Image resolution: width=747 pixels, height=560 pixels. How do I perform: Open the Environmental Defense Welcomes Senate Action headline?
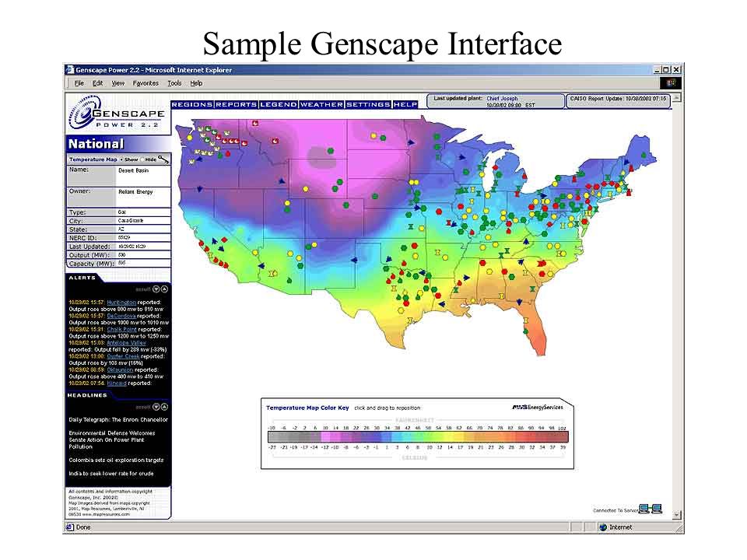pyautogui.click(x=111, y=440)
